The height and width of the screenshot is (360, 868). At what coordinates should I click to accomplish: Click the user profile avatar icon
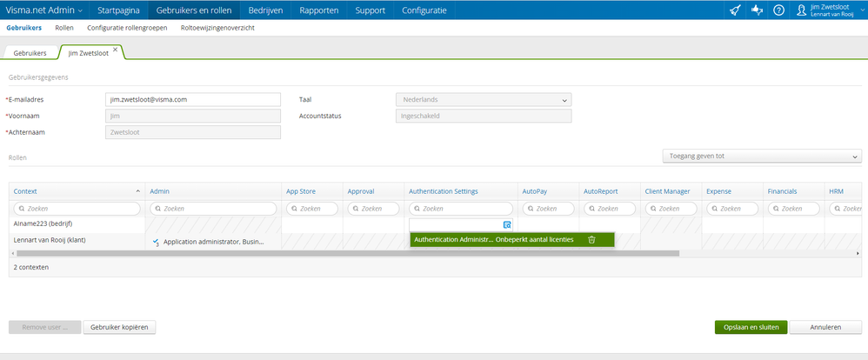click(x=802, y=10)
